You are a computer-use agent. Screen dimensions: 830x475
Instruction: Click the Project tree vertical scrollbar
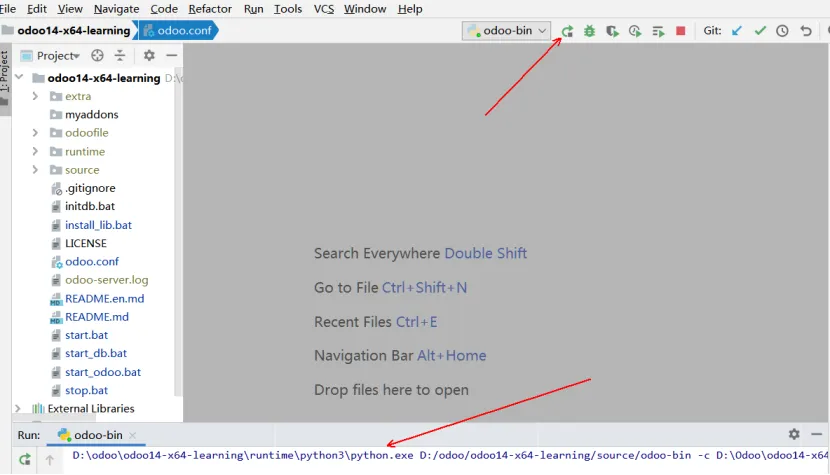pos(178,233)
